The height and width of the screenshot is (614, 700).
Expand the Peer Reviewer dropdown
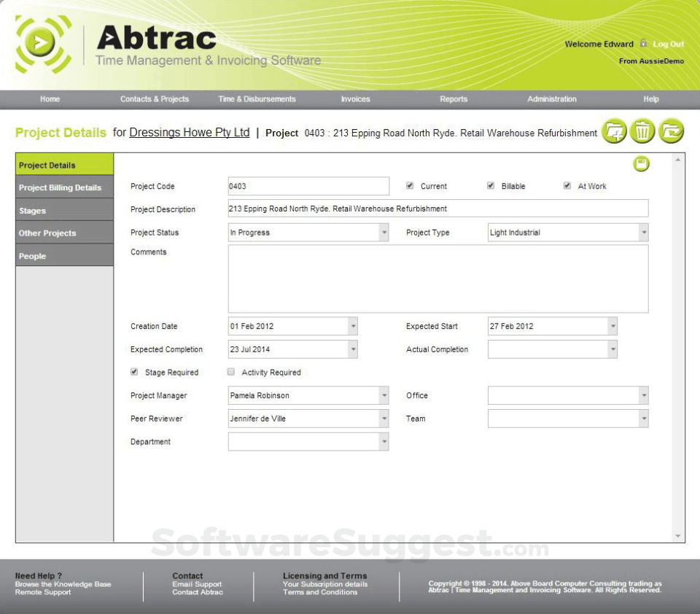point(384,419)
